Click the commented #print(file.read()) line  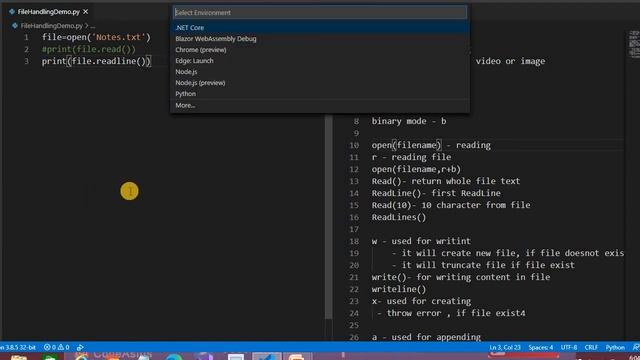[x=89, y=49]
